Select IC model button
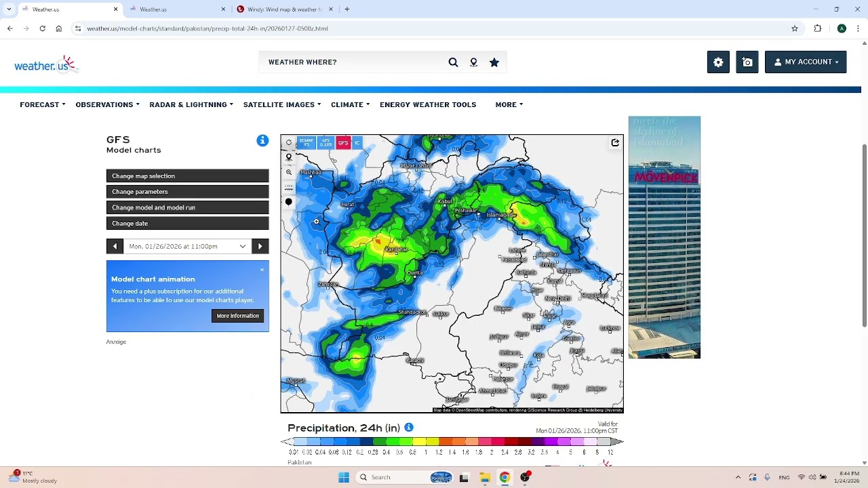Viewport: 868px width, 488px height. click(357, 143)
